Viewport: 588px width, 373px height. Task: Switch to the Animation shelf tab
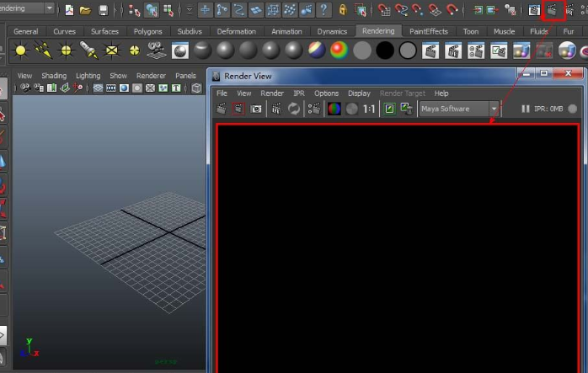(x=286, y=31)
